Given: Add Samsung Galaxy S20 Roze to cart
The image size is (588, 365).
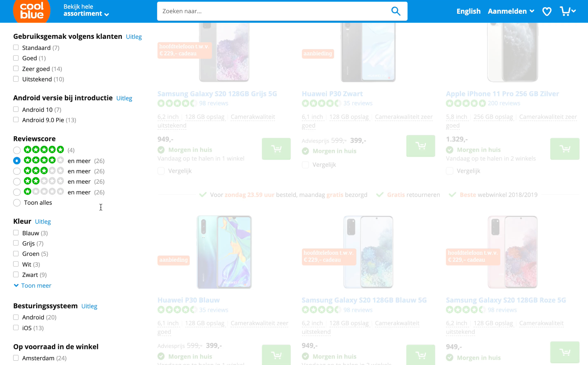Looking at the screenshot, I should click(x=565, y=352).
